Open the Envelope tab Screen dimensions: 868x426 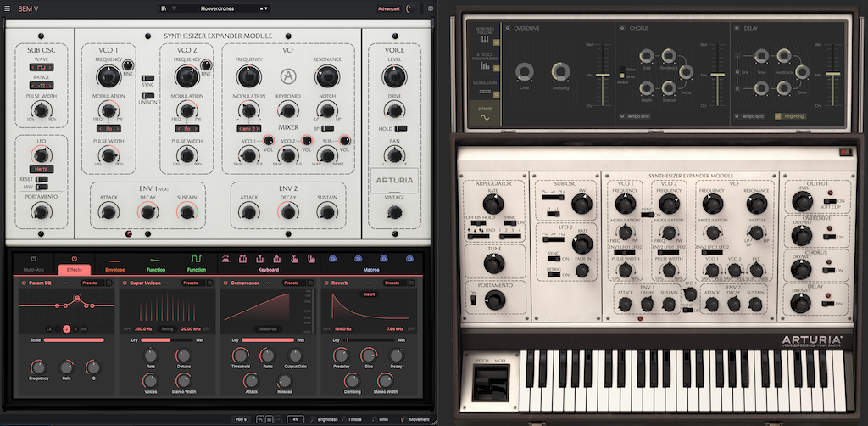click(115, 270)
